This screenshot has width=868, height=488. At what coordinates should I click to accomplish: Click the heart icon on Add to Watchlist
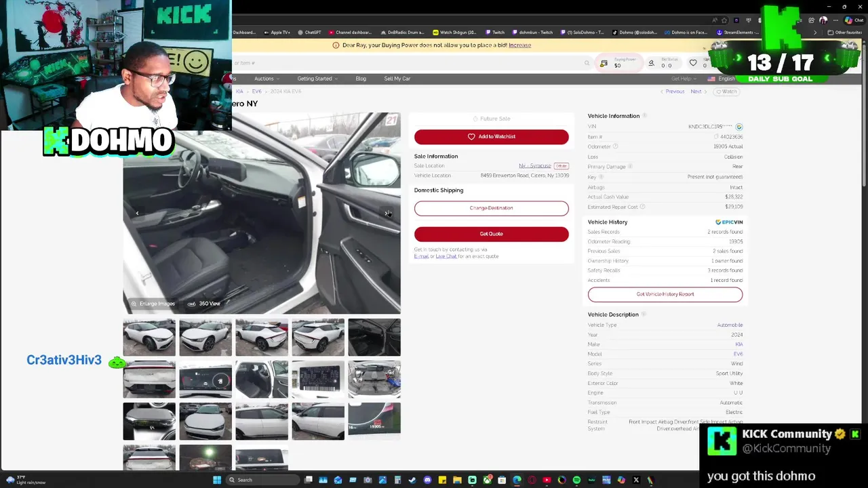(x=471, y=136)
